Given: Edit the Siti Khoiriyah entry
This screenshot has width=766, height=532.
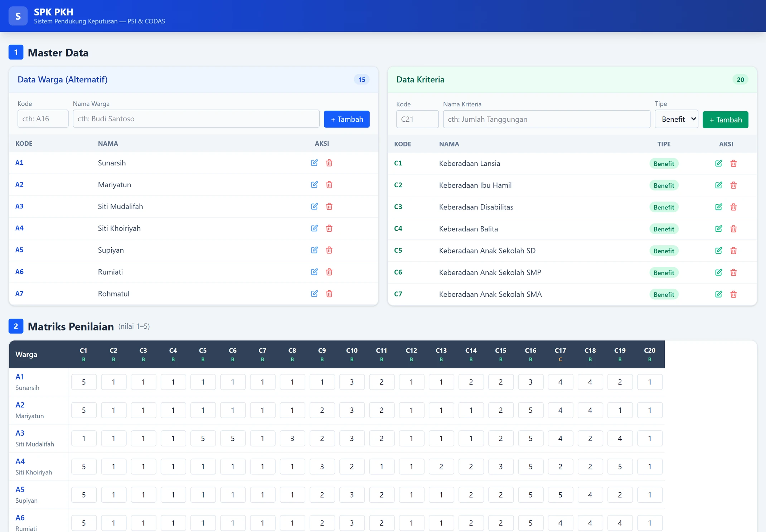Looking at the screenshot, I should [314, 228].
